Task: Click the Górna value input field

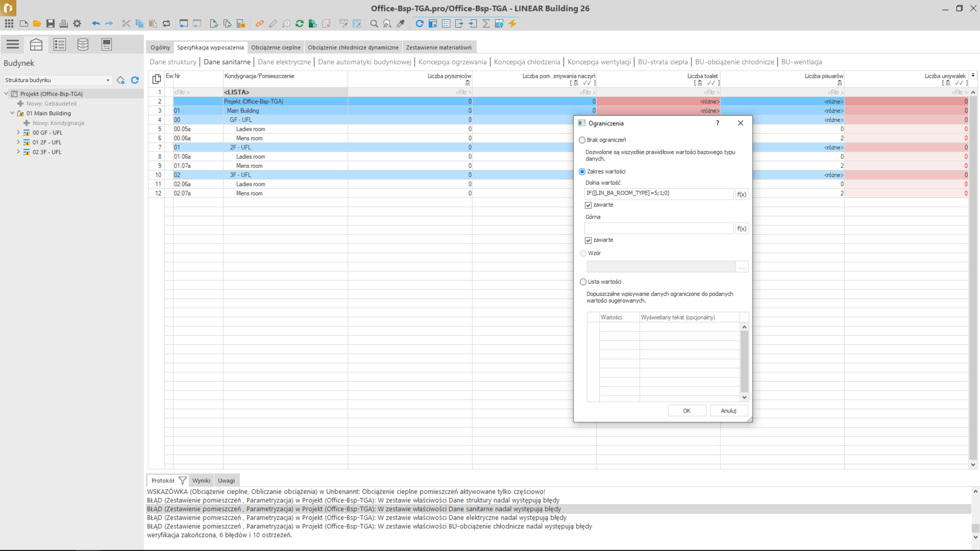Action: 659,229
